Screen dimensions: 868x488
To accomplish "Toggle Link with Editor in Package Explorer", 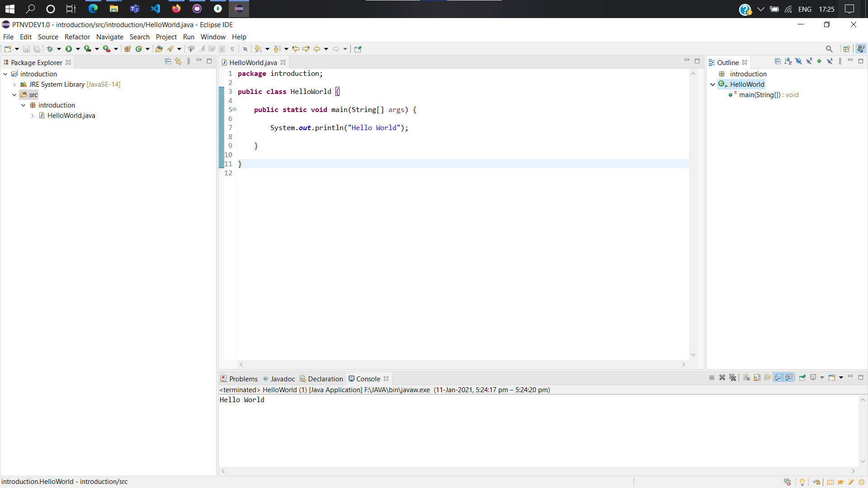I will (x=178, y=61).
